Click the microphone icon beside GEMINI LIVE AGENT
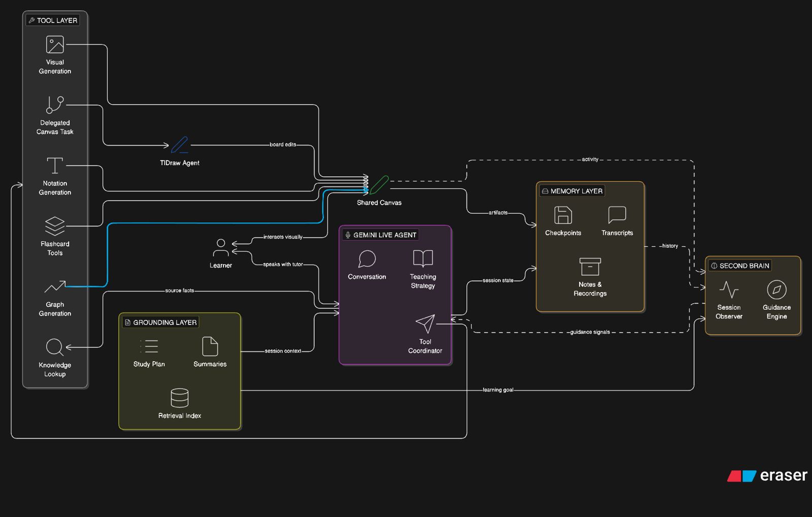 348,235
